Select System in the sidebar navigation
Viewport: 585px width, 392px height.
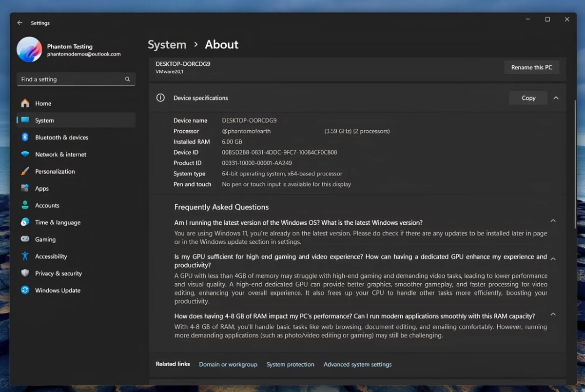click(x=44, y=120)
